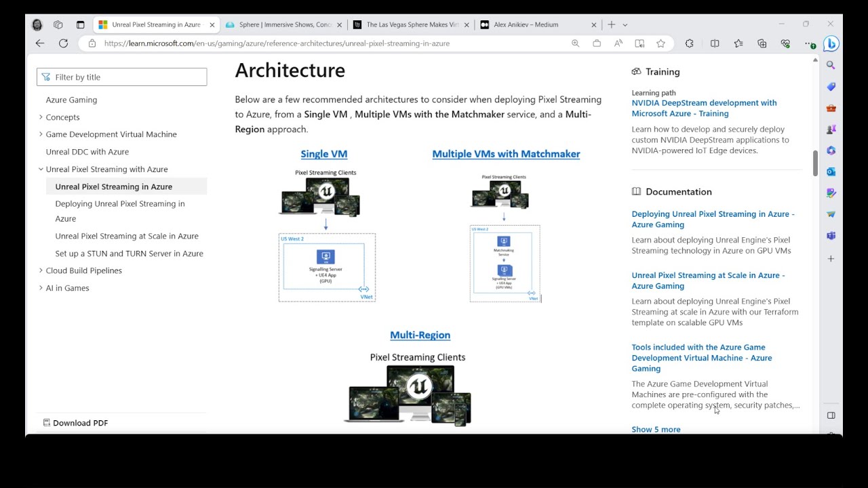Viewport: 868px width, 488px height.
Task: Open sidebar Shopping tag icon
Action: [x=831, y=87]
